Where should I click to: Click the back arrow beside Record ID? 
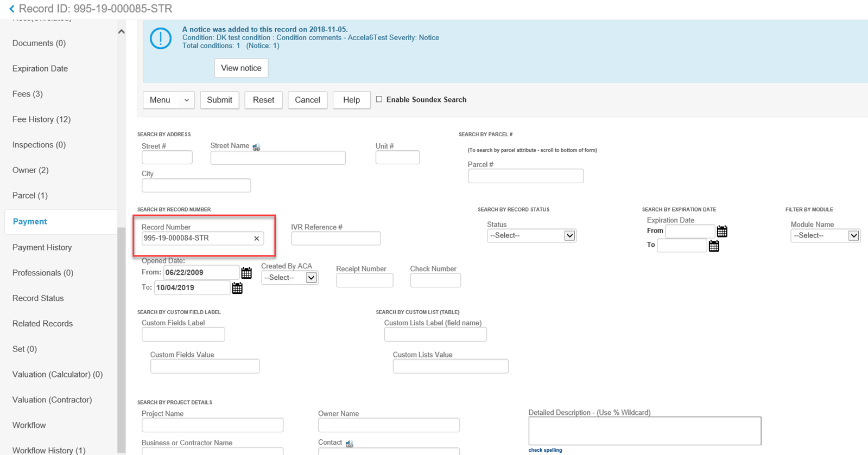[11, 9]
